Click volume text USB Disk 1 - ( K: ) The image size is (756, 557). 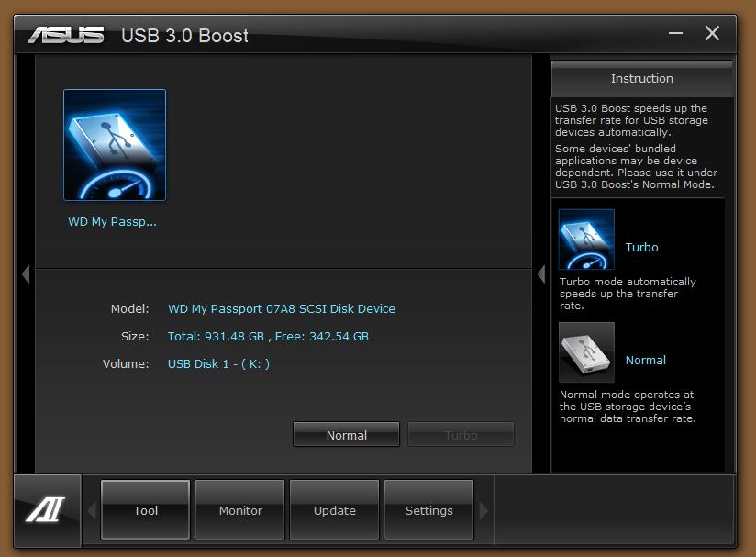[218, 363]
